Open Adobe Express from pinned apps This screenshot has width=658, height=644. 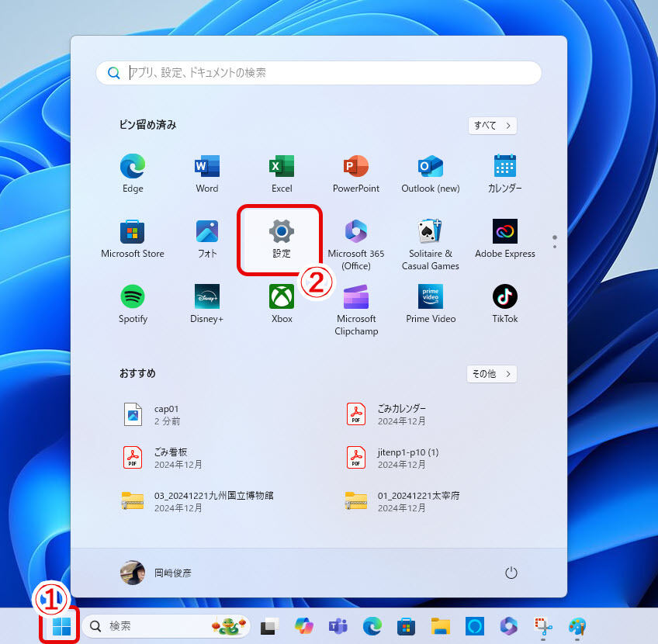505,238
